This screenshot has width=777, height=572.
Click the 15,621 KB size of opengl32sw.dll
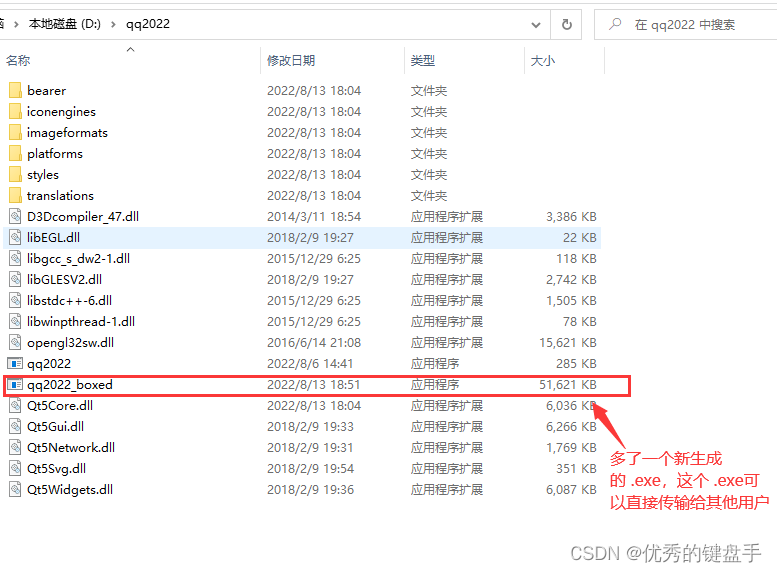(x=568, y=343)
